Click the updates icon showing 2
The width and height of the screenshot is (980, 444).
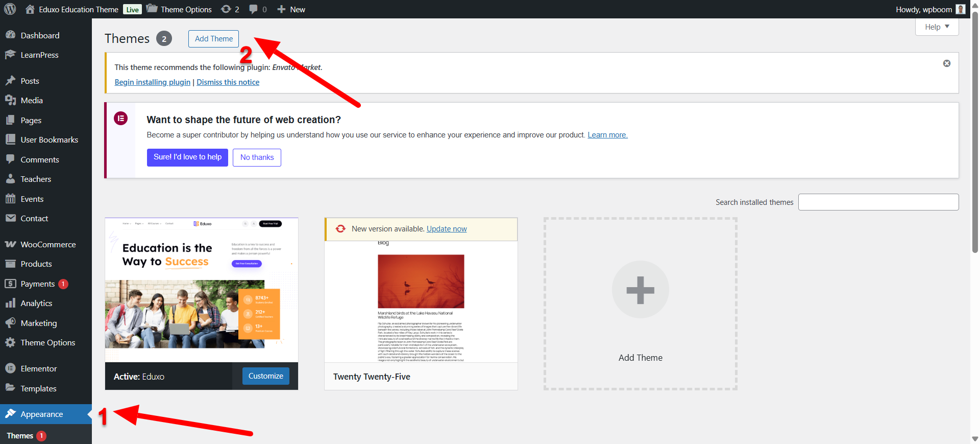click(226, 9)
